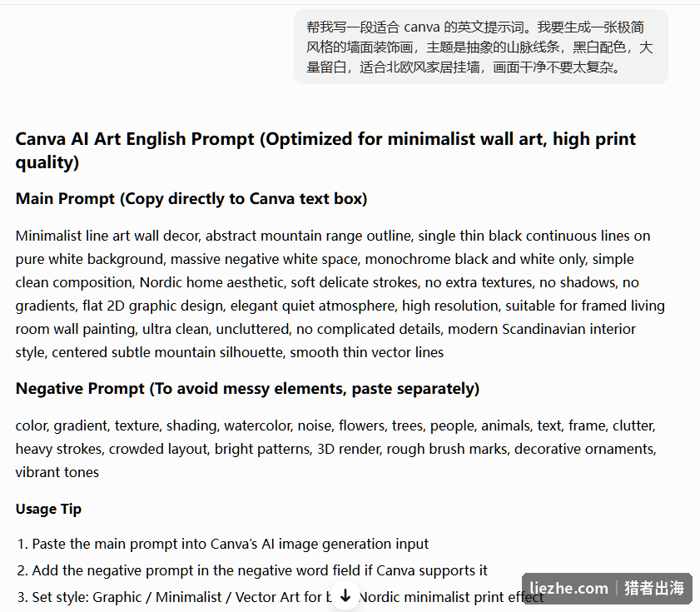Click the line starting 'Minimalist line art wall decor'
Viewport: 700px width, 612px height.
tap(333, 236)
